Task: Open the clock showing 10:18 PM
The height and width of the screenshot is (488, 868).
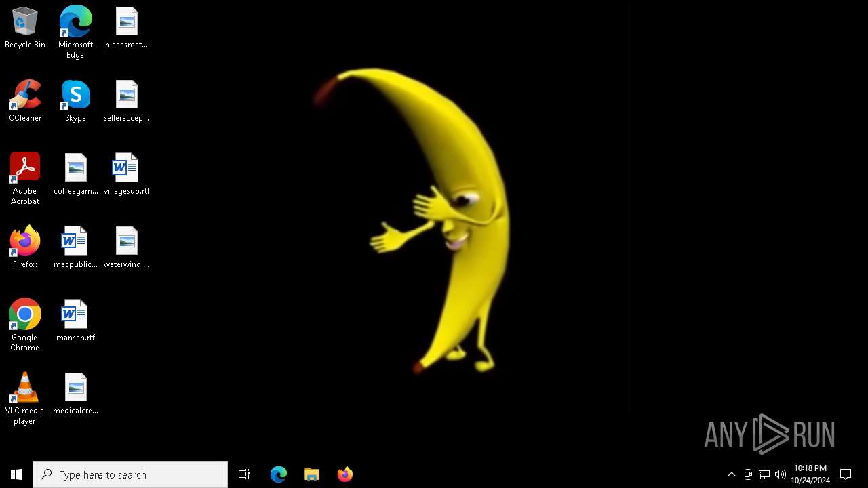Action: point(810,474)
